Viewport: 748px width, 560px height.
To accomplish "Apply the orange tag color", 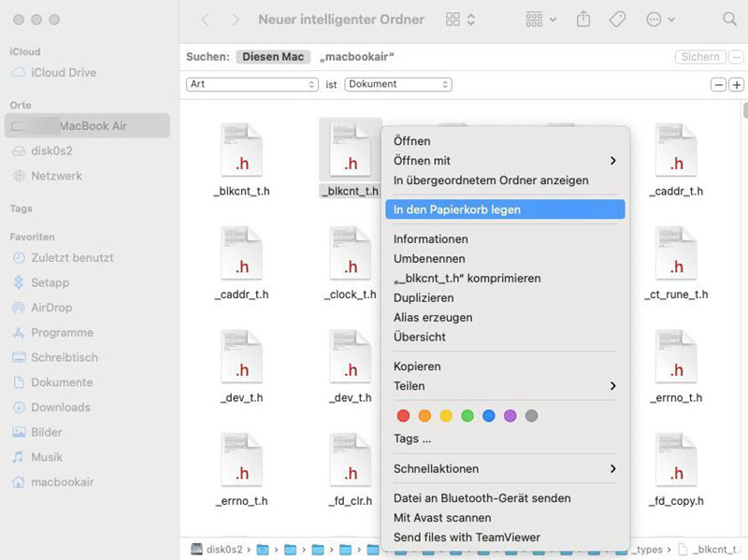I will point(424,415).
